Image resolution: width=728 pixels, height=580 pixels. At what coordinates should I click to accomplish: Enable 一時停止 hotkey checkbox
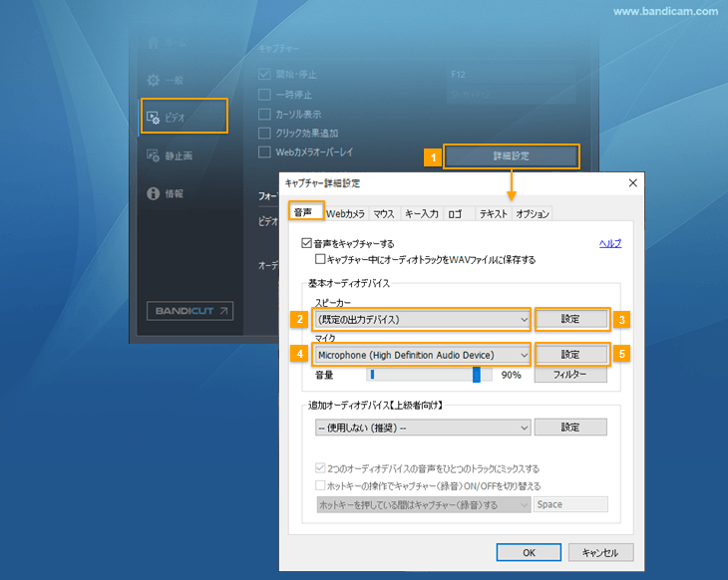click(x=264, y=95)
